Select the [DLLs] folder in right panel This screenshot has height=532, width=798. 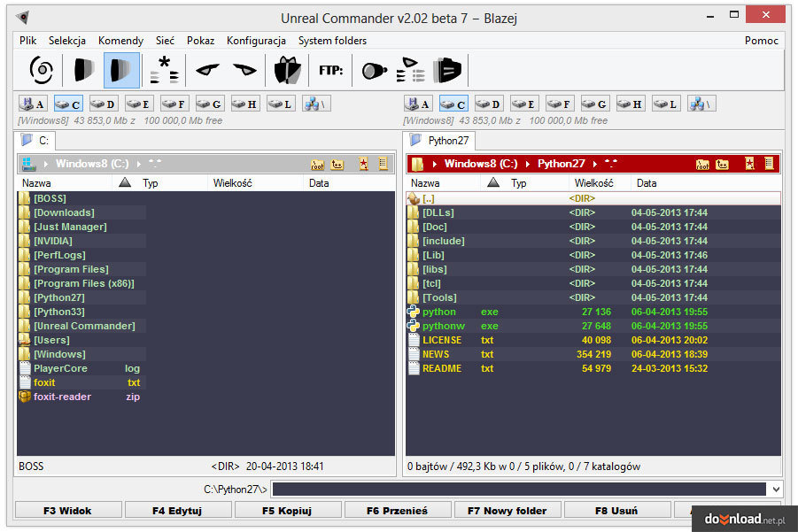point(593,212)
